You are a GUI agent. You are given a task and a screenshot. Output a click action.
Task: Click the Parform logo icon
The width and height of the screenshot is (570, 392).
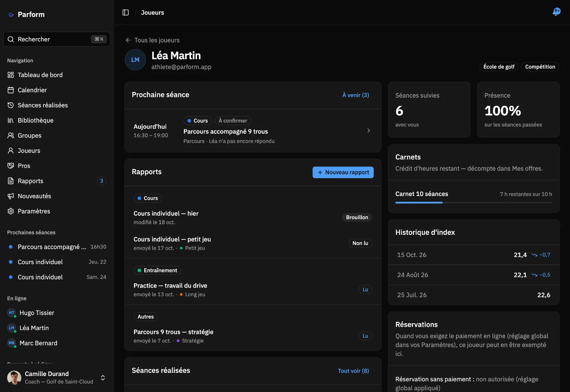pyautogui.click(x=11, y=15)
